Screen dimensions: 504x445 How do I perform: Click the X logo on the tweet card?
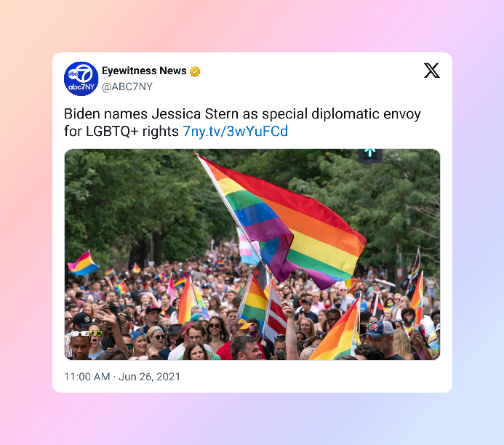431,71
